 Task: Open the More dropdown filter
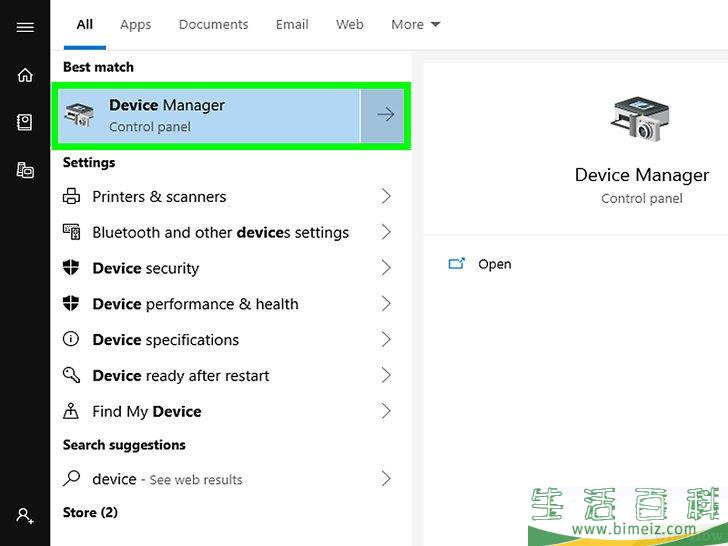pyautogui.click(x=416, y=24)
